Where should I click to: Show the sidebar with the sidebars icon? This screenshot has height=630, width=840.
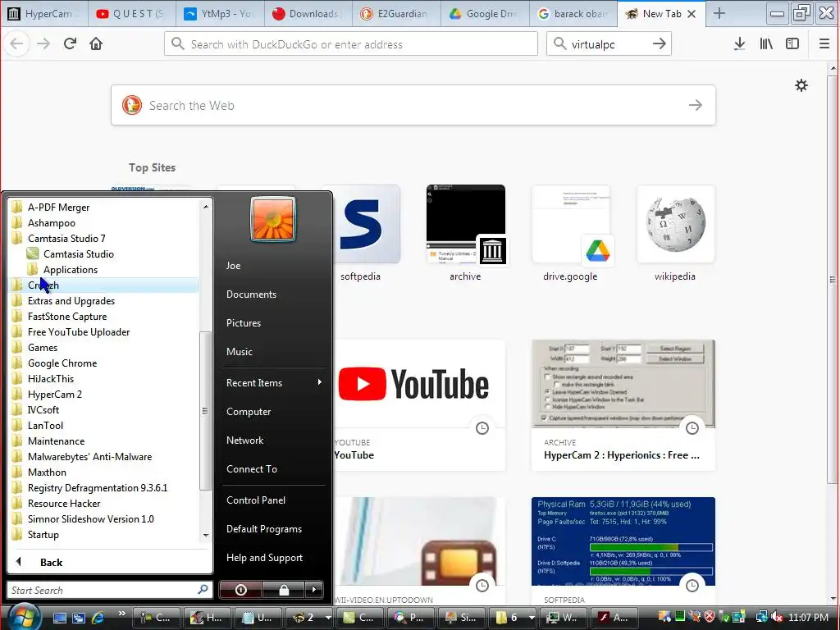(792, 44)
